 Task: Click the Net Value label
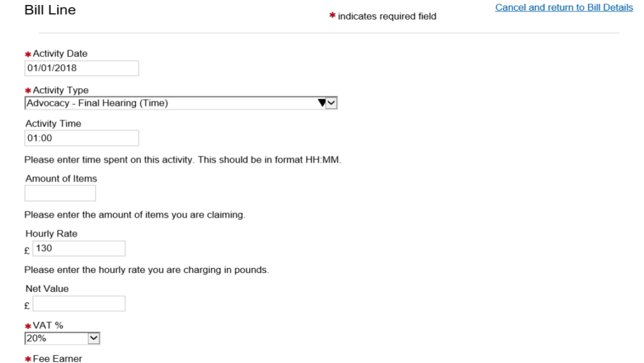(47, 289)
